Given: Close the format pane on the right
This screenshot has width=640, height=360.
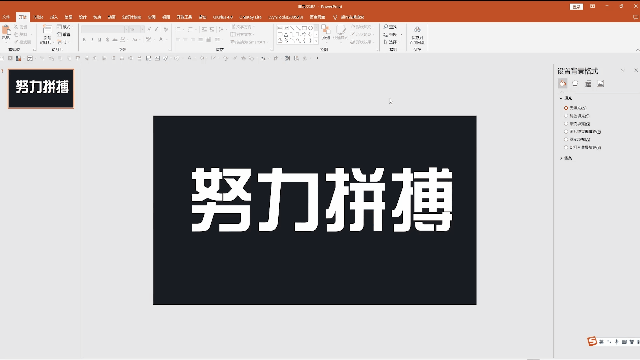Looking at the screenshot, I should 636,70.
